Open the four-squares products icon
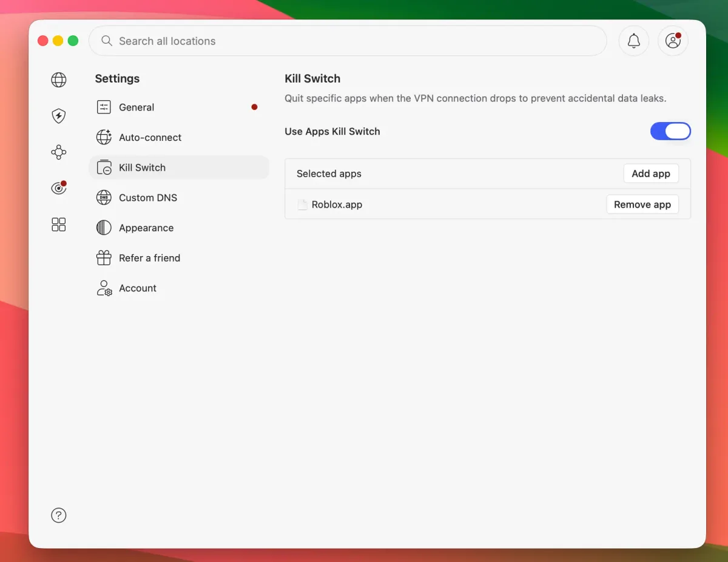Image resolution: width=728 pixels, height=562 pixels. pos(59,225)
